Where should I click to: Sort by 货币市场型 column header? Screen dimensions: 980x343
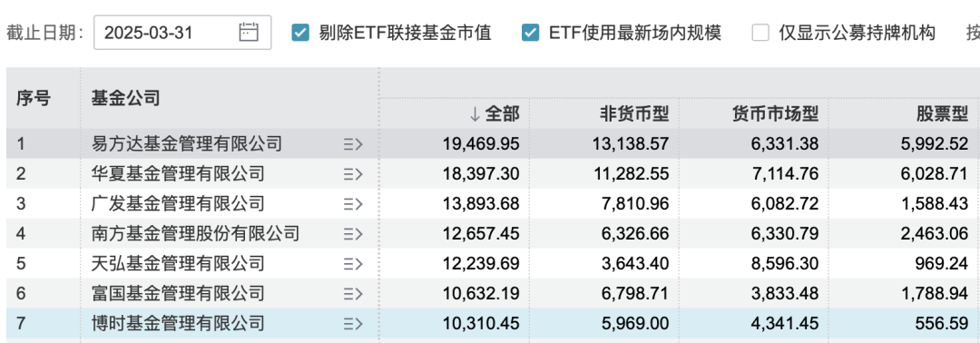[x=776, y=113]
